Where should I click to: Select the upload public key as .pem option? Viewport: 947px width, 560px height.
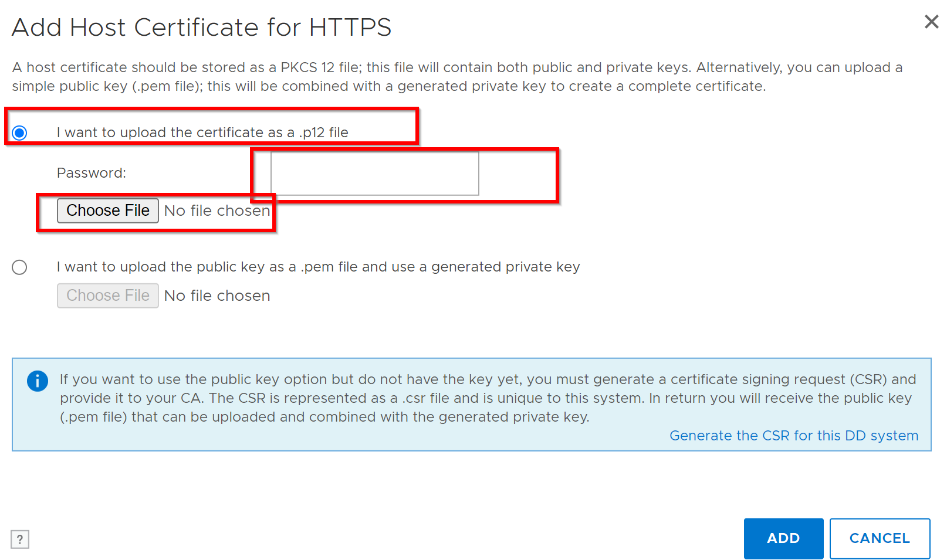(19, 267)
